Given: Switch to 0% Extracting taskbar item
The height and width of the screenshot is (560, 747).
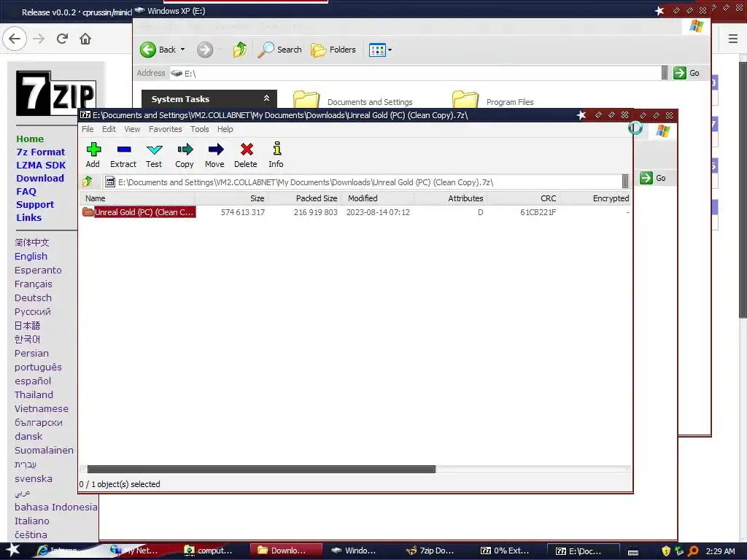Looking at the screenshot, I should click(505, 551).
